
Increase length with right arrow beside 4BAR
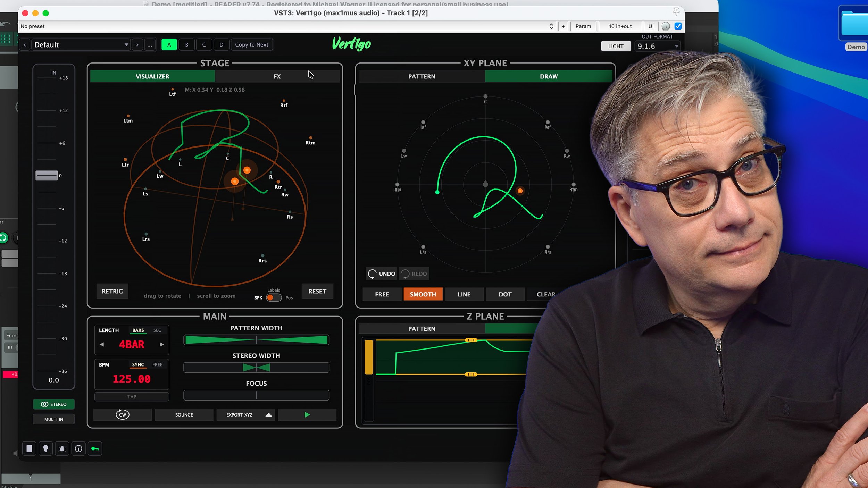click(x=162, y=344)
